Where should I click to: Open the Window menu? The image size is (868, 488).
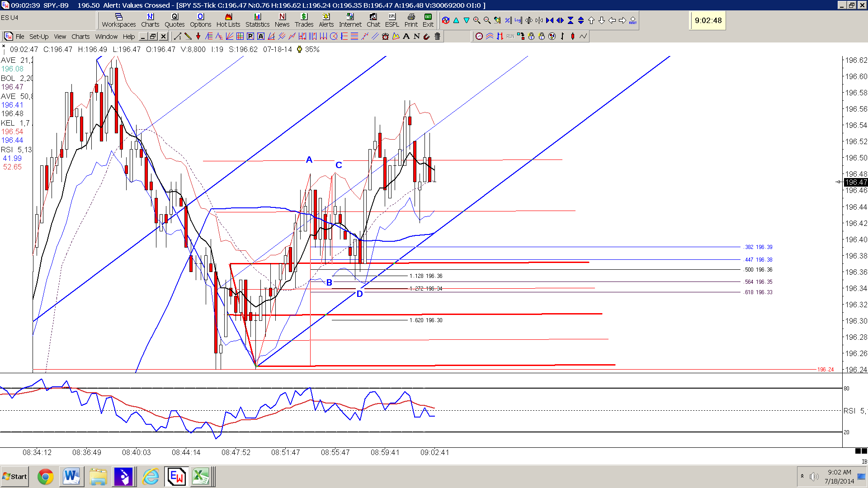point(106,37)
